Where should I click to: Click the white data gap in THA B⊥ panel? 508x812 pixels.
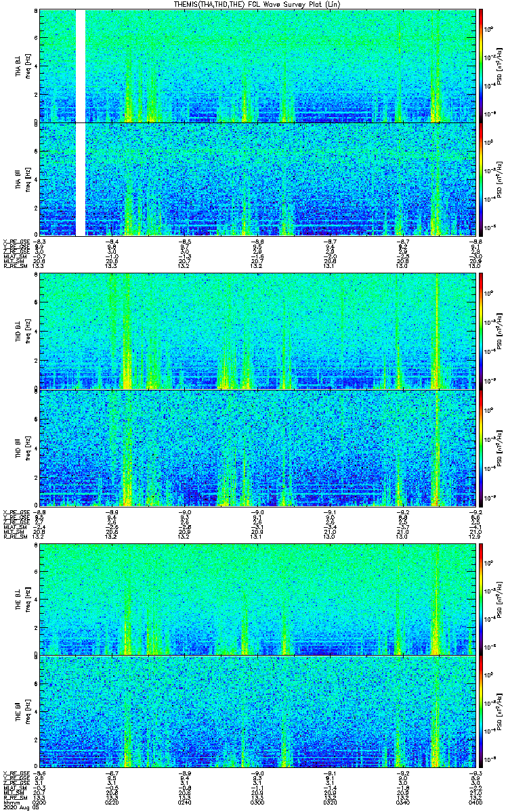[x=81, y=66]
